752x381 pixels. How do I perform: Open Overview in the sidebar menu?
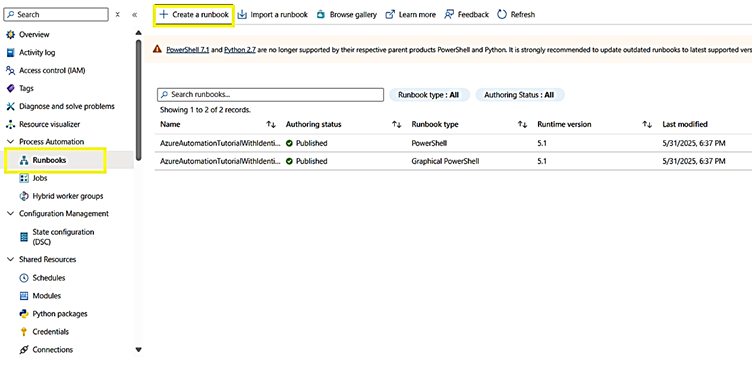click(x=34, y=35)
